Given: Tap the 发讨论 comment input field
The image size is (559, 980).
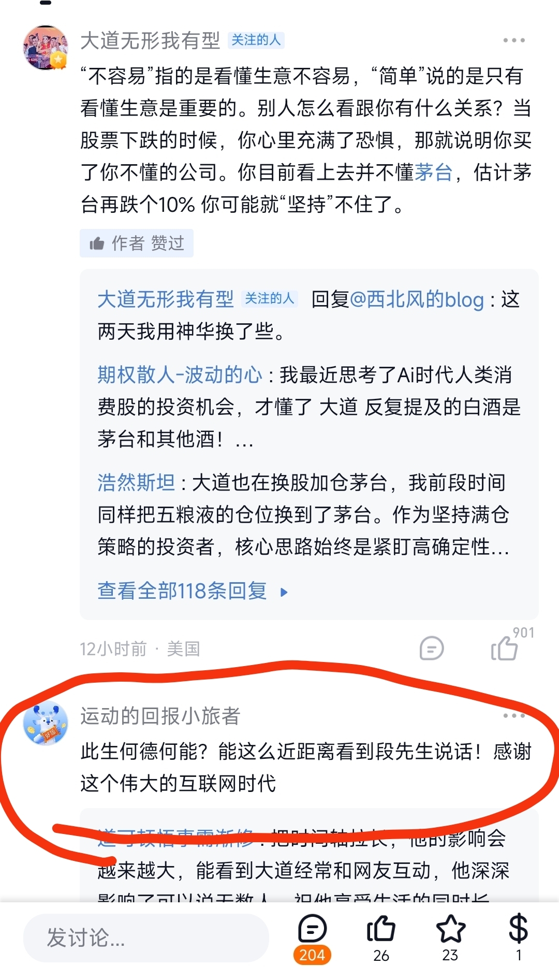Looking at the screenshot, I should pyautogui.click(x=146, y=938).
